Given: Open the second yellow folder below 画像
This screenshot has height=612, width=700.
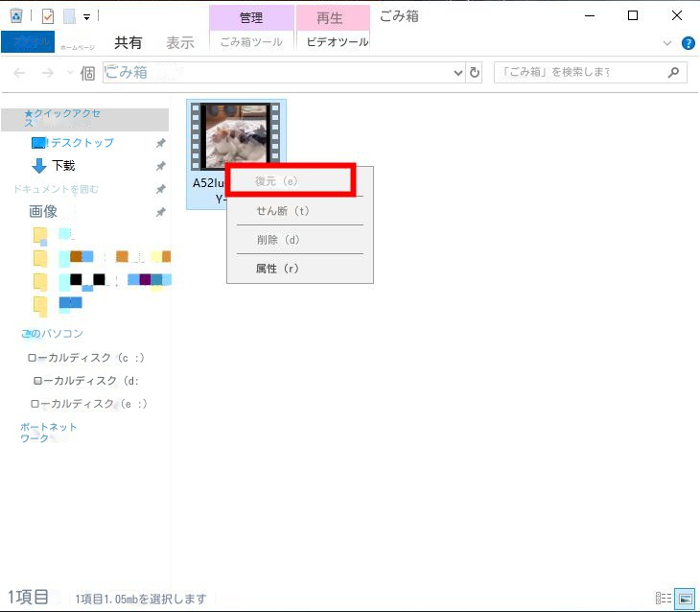Looking at the screenshot, I should pyautogui.click(x=40, y=260).
